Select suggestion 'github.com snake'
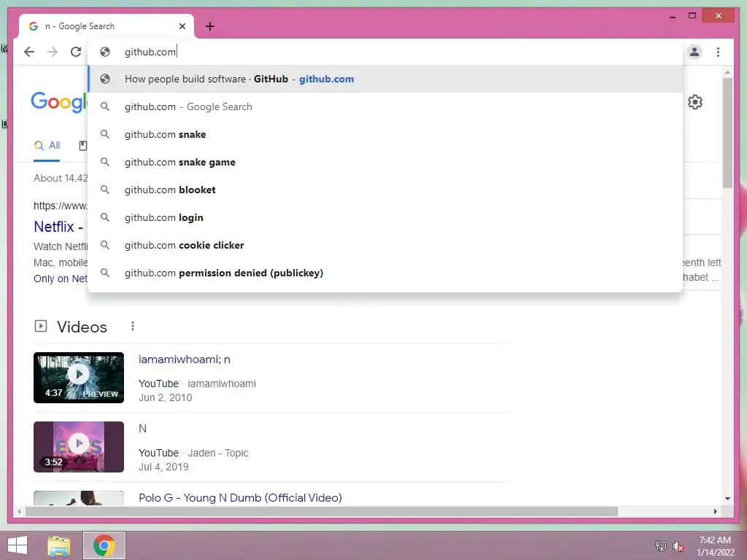 click(385, 134)
